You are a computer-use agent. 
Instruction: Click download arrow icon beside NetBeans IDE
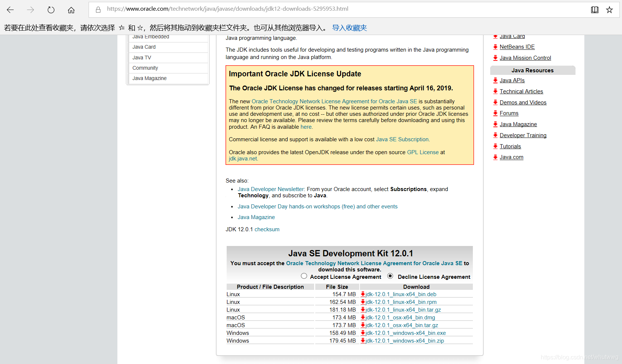coord(495,47)
